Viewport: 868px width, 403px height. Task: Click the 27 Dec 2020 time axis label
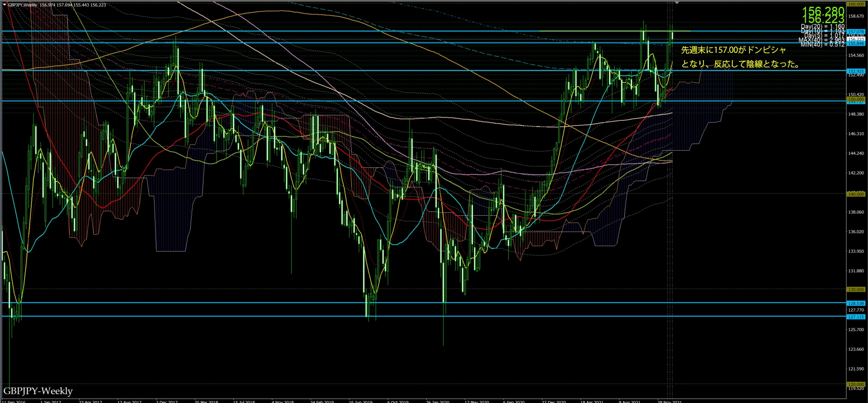554,401
